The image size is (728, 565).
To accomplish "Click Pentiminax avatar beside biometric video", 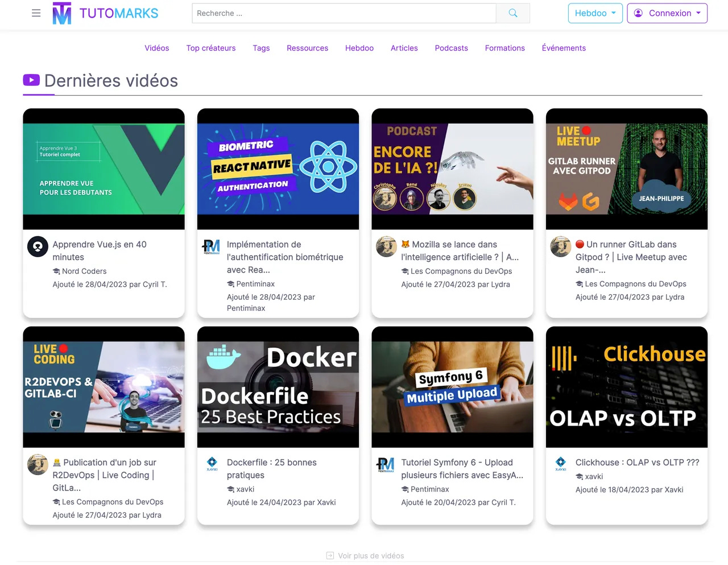I will pyautogui.click(x=212, y=246).
